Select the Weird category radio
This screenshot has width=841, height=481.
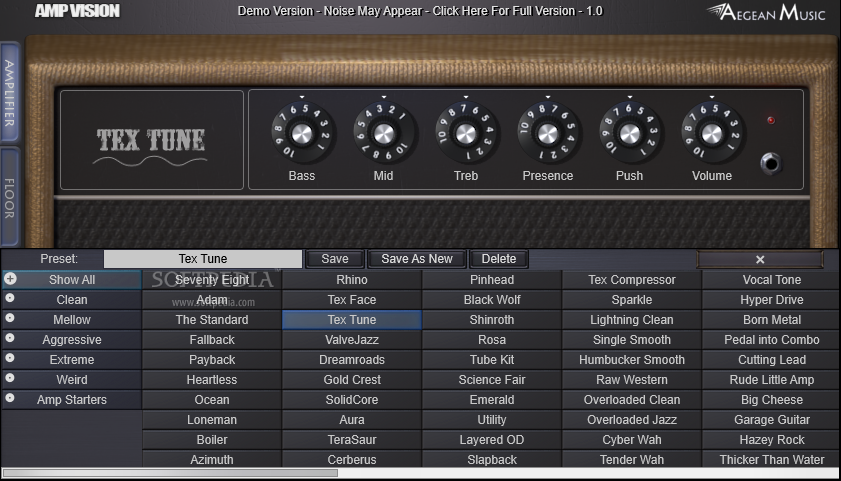click(x=10, y=378)
